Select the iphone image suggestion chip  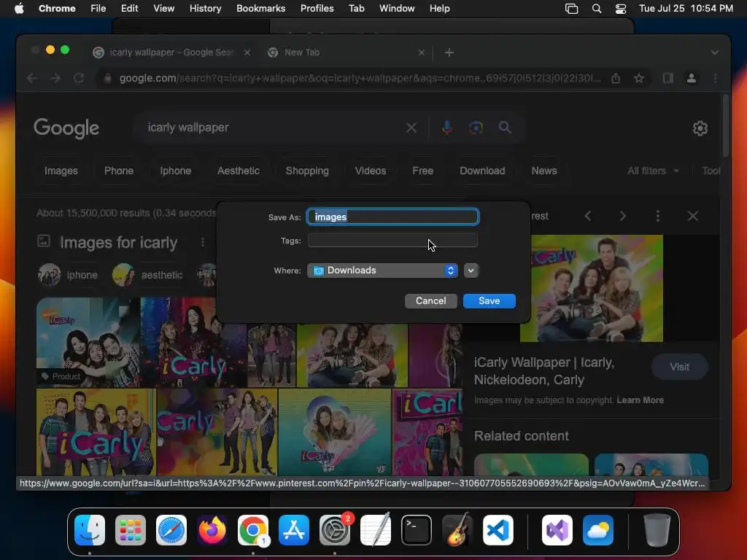click(69, 275)
